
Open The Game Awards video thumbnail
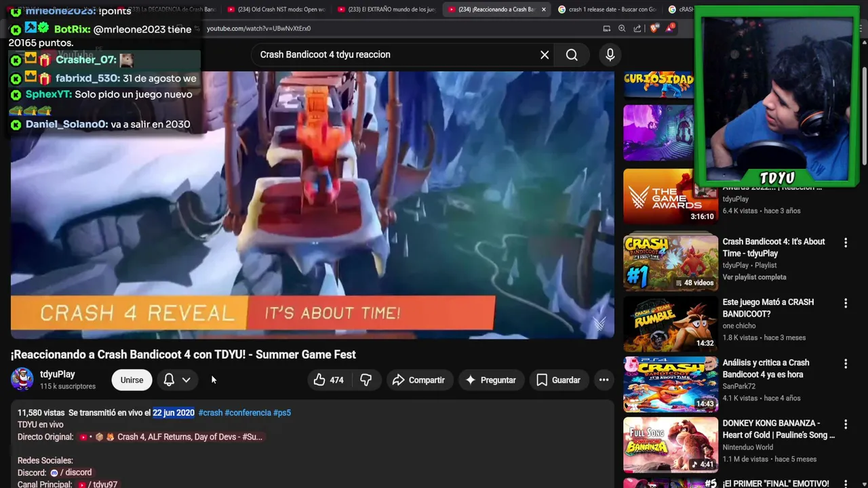[671, 197]
